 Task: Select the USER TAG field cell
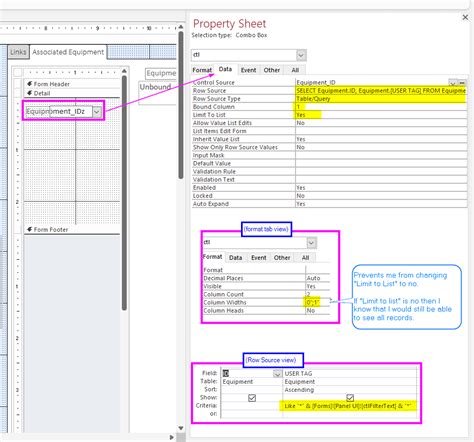pyautogui.click(x=349, y=373)
